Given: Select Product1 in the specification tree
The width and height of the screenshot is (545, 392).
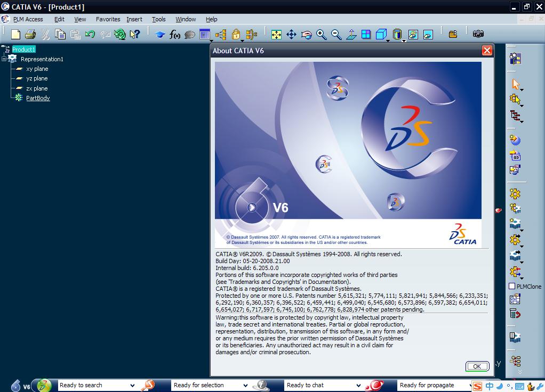Looking at the screenshot, I should pyautogui.click(x=23, y=50).
